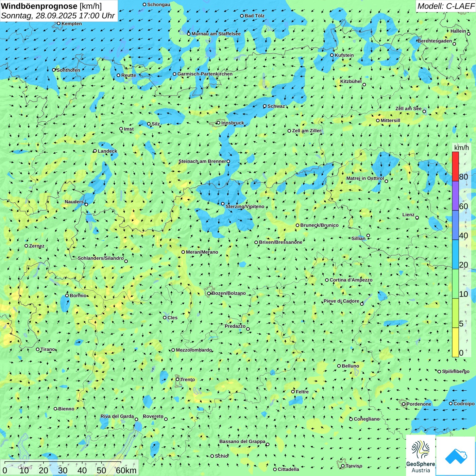Viewport: 476px width, 476px height.
Task: Click the 'Zell am See' label
Action: click(x=408, y=108)
